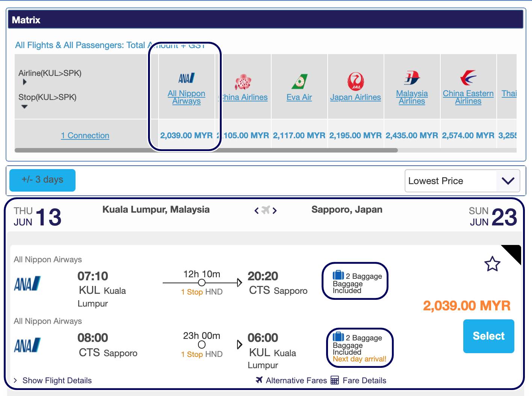Click the 06:00 arrival time
The width and height of the screenshot is (532, 396).
(x=263, y=338)
